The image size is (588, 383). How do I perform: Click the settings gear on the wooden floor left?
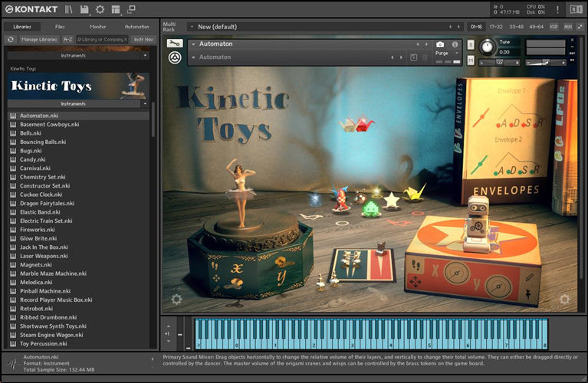point(176,300)
